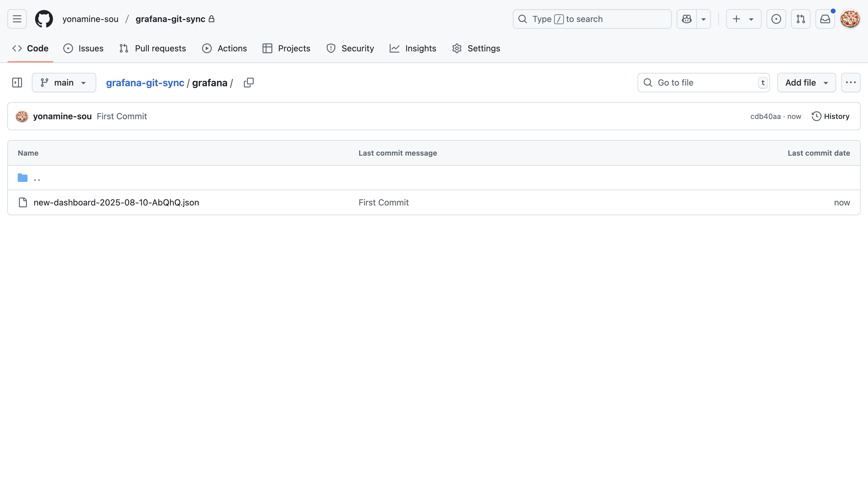Open 'First Commit' message in the file row
Viewport: 868px width, 477px height.
tap(384, 202)
